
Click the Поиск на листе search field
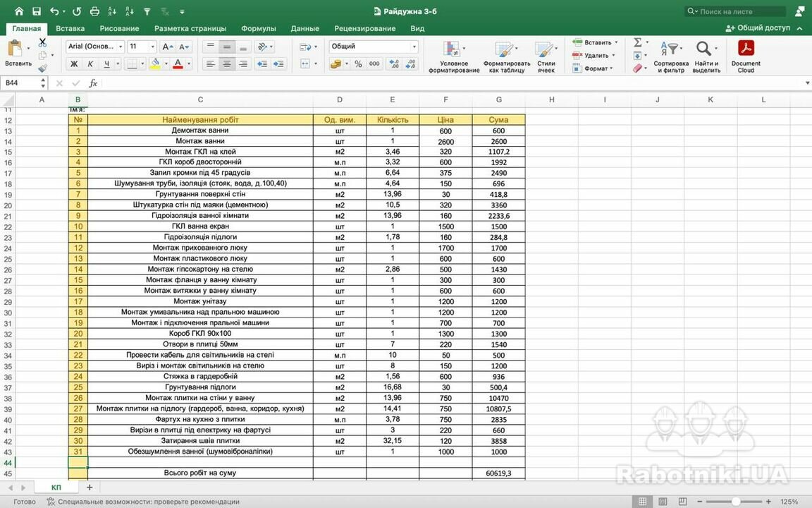pyautogui.click(x=740, y=11)
